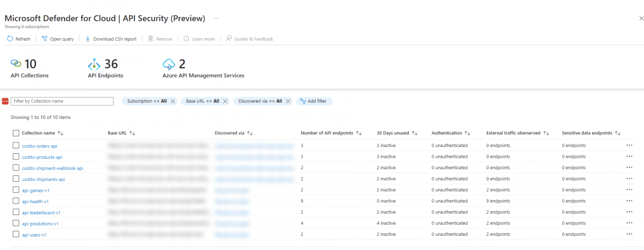Check the checkbox next to codito-orders-api
The width and height of the screenshot is (644, 250).
tap(16, 145)
